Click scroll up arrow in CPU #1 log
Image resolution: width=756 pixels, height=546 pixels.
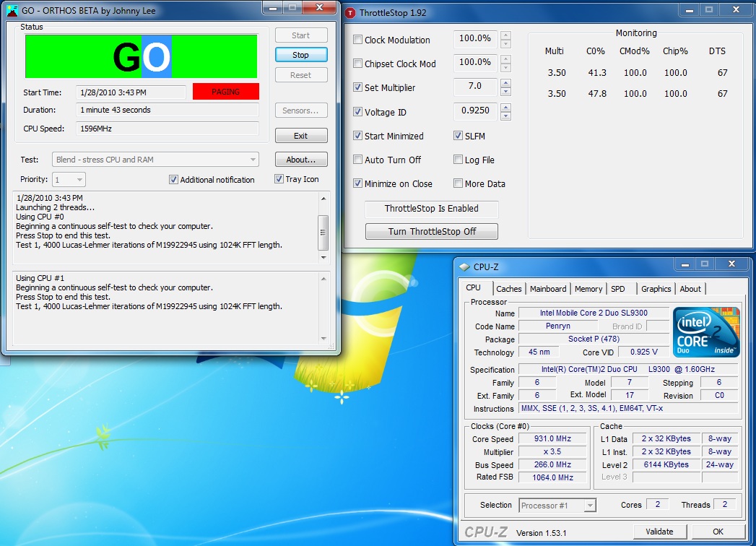323,279
